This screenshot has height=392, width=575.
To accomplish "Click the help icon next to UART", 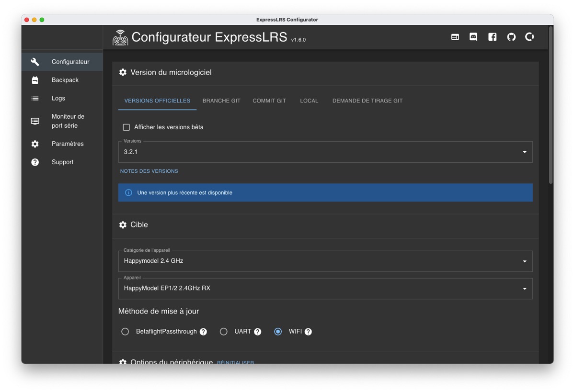I will (258, 332).
